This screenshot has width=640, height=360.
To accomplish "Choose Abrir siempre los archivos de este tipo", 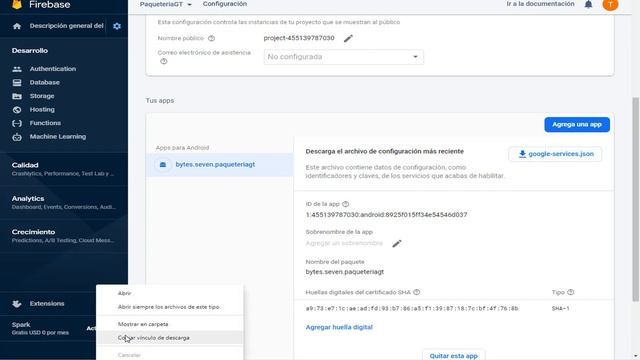I will pos(170,307).
